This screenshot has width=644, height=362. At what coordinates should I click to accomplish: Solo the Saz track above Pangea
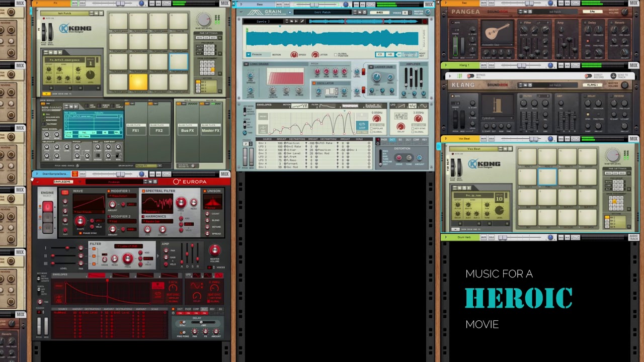492,3
